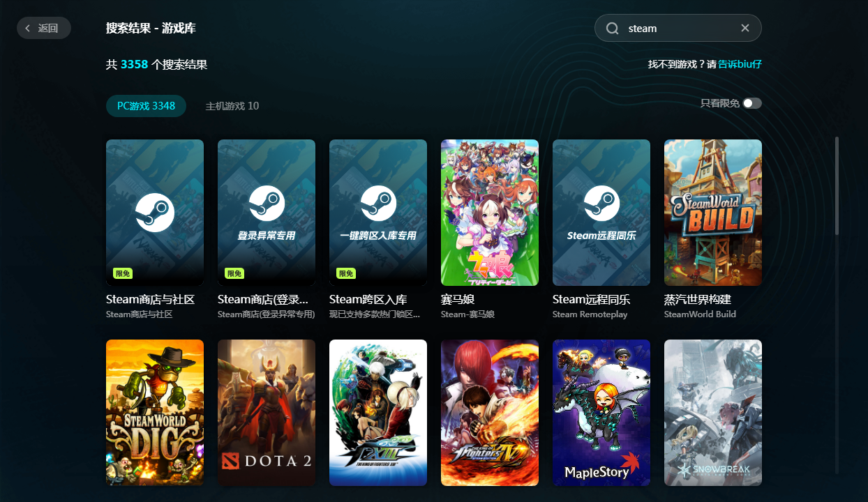Image resolution: width=868 pixels, height=502 pixels.
Task: Open the Snowbreak cover
Action: [713, 413]
